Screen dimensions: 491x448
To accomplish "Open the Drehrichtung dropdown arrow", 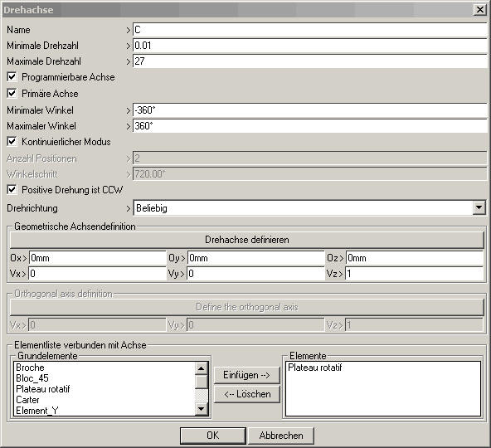I will [479, 208].
